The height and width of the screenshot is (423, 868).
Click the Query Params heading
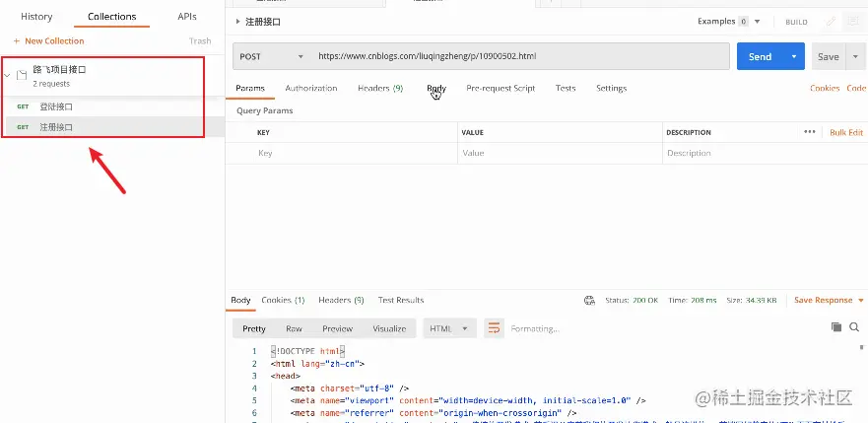click(x=265, y=110)
